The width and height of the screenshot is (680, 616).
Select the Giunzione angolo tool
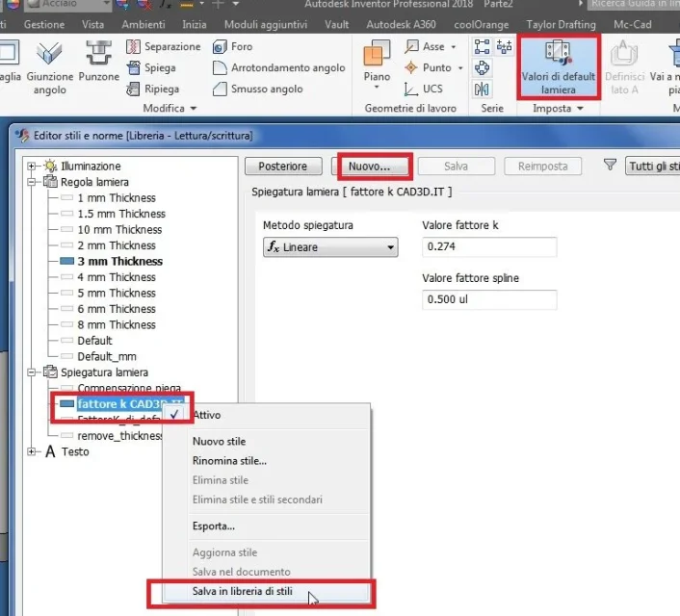pyautogui.click(x=49, y=67)
